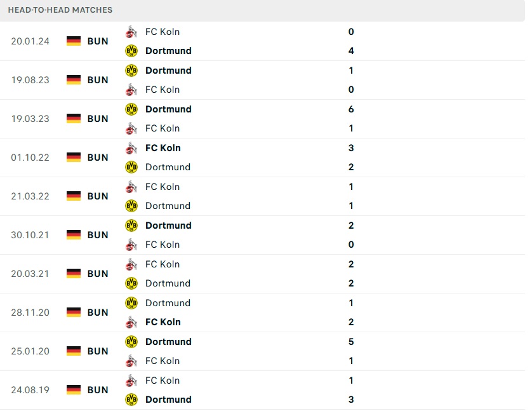Click the FC Koln crest in the 19.03.23 match

(131, 128)
